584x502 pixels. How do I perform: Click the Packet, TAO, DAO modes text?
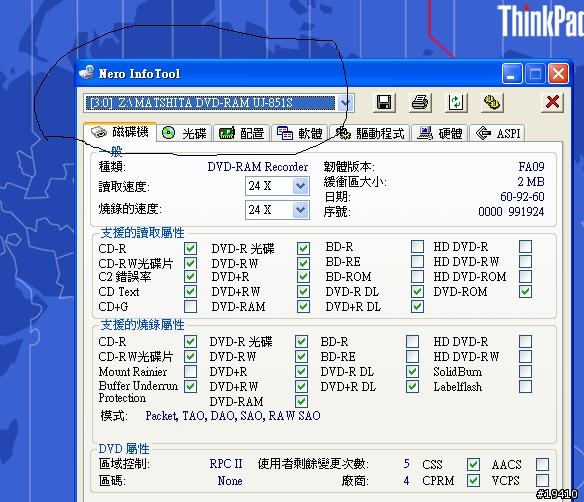pyautogui.click(x=233, y=416)
